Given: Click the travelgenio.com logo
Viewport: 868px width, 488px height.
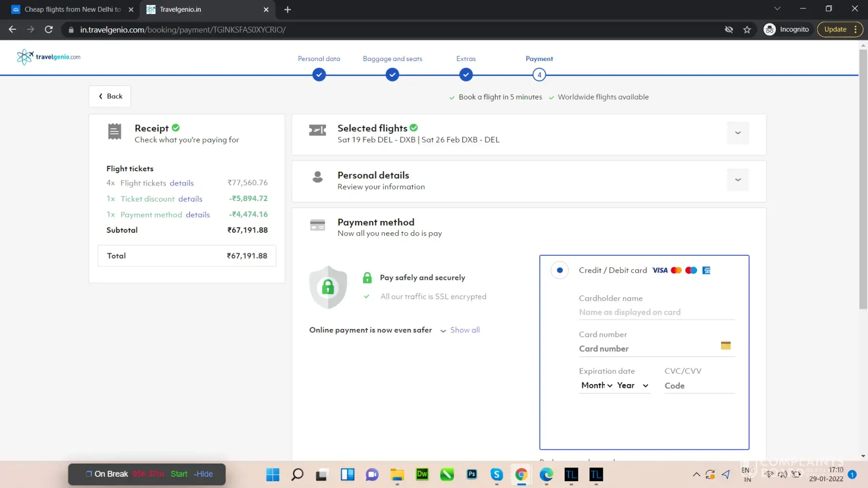Looking at the screenshot, I should 49,57.
